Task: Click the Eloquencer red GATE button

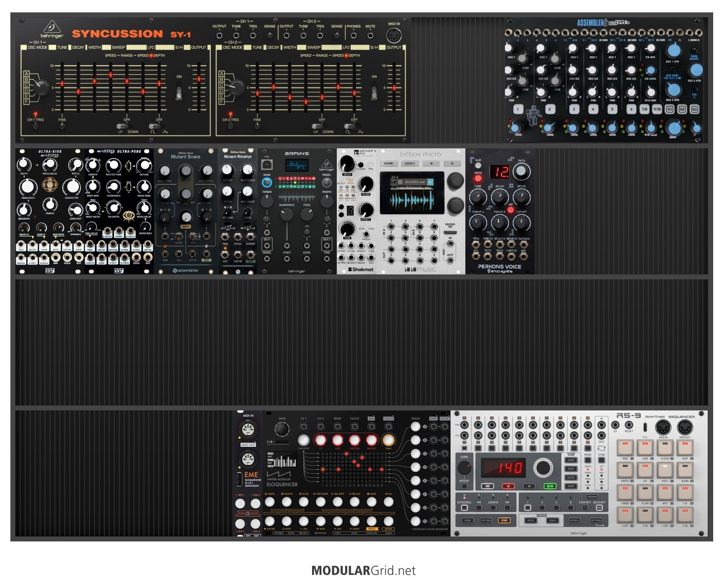Action: (337, 440)
